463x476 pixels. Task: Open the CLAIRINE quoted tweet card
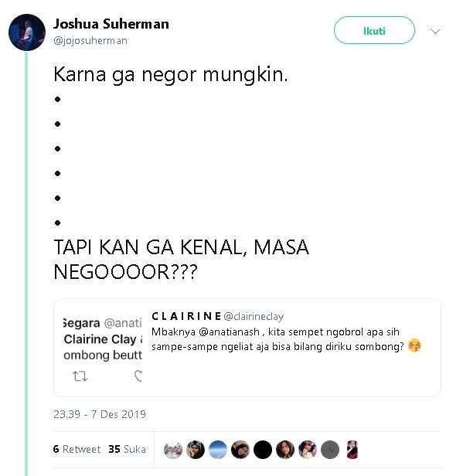coord(247,348)
